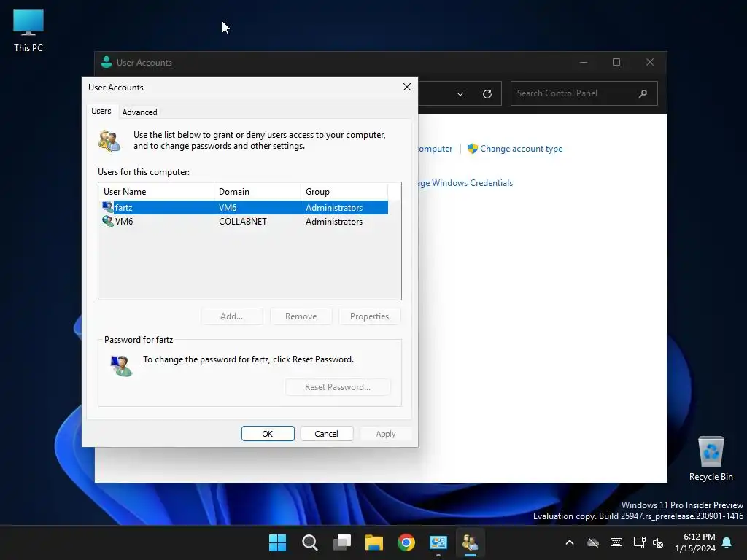Click the fartz user account icon

[108, 207]
